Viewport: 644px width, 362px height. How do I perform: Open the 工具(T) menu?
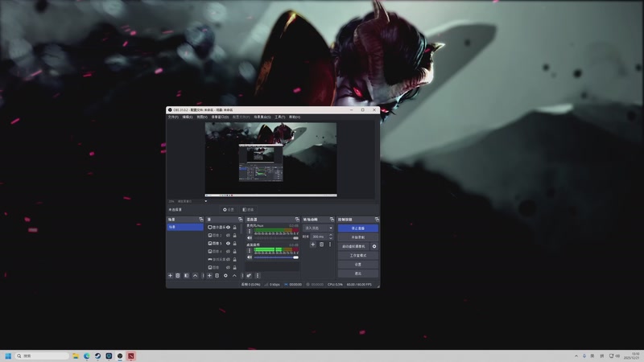pyautogui.click(x=279, y=117)
